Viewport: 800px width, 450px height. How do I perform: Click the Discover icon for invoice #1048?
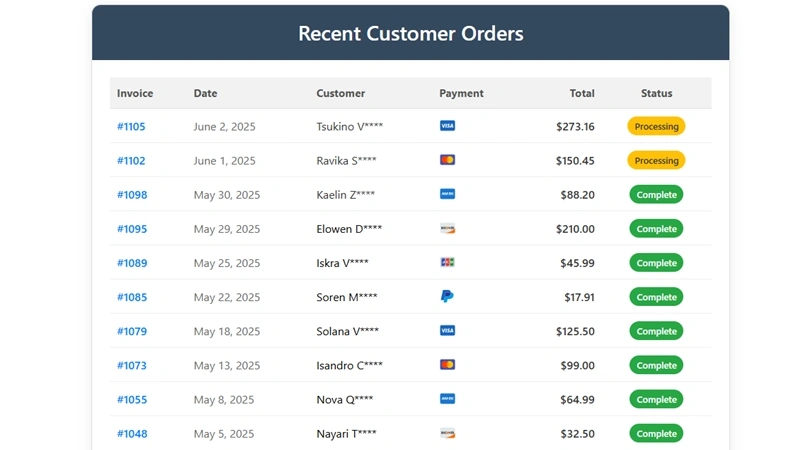click(447, 433)
